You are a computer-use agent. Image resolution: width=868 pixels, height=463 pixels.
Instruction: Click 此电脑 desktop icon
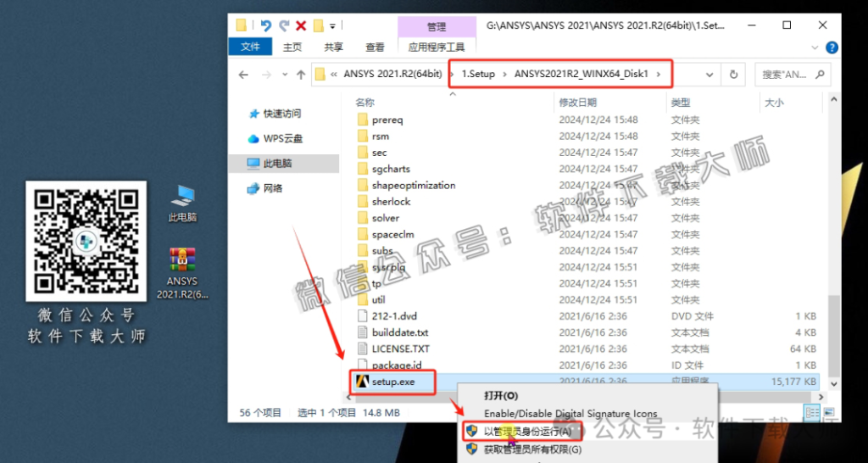(x=183, y=204)
